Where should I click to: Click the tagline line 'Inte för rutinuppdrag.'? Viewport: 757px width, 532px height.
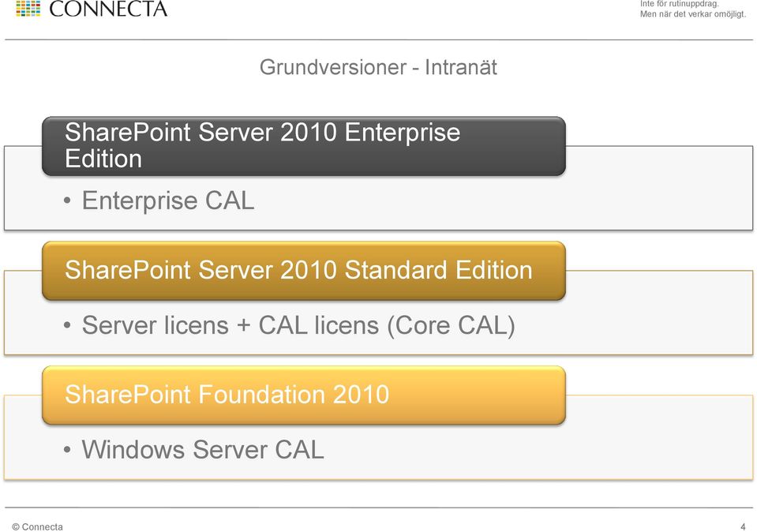click(x=680, y=4)
